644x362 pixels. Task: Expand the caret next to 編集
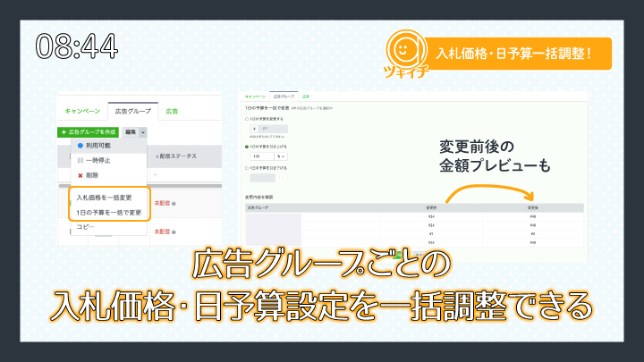point(143,132)
